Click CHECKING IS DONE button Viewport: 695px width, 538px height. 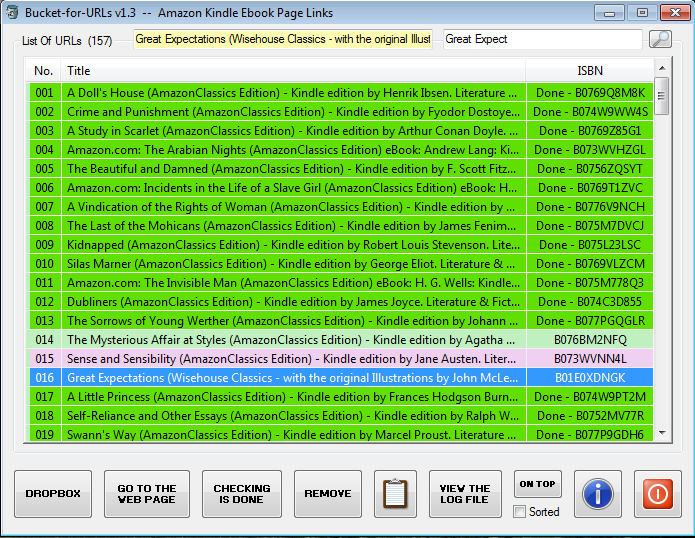coord(242,494)
